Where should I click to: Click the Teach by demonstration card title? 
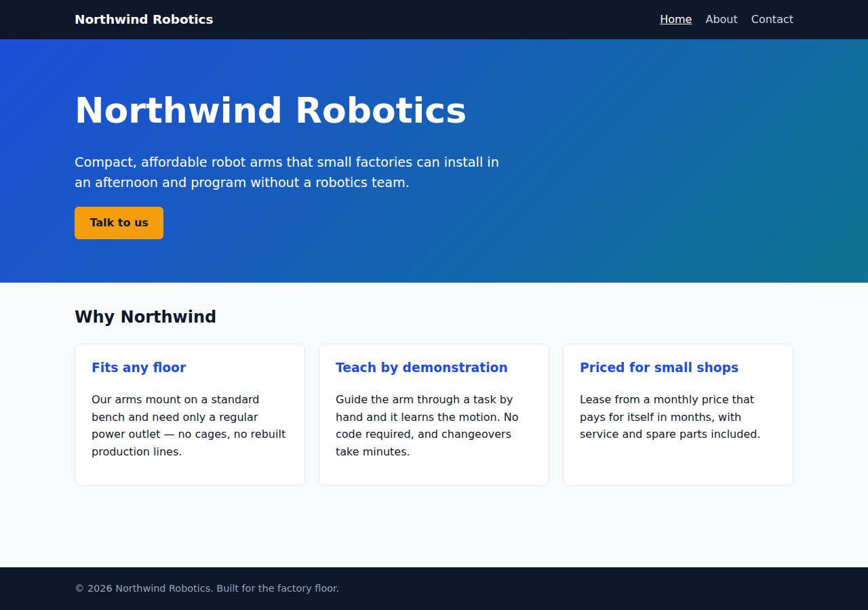[x=421, y=367]
